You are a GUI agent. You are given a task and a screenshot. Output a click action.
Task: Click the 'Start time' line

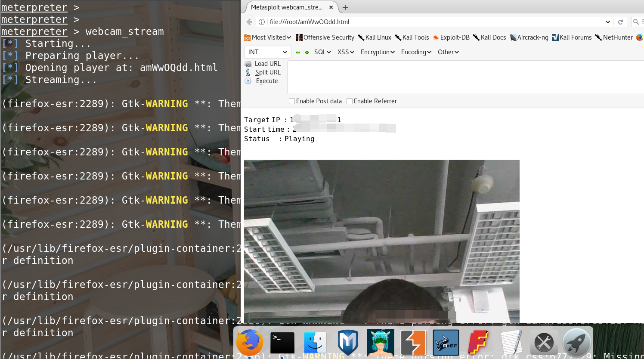(x=320, y=129)
